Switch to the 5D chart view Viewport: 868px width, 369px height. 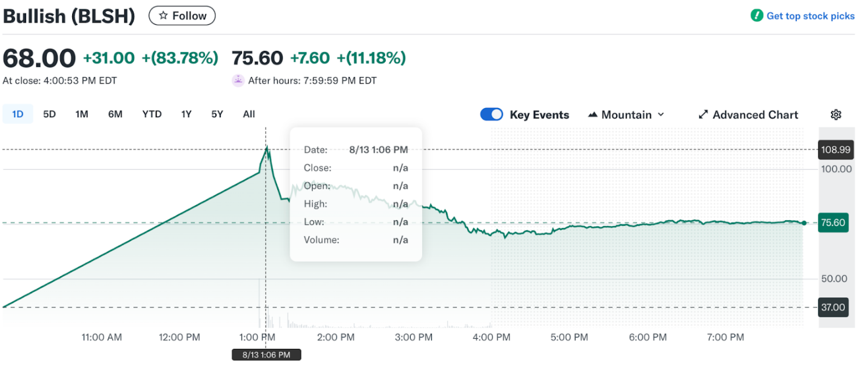point(49,113)
